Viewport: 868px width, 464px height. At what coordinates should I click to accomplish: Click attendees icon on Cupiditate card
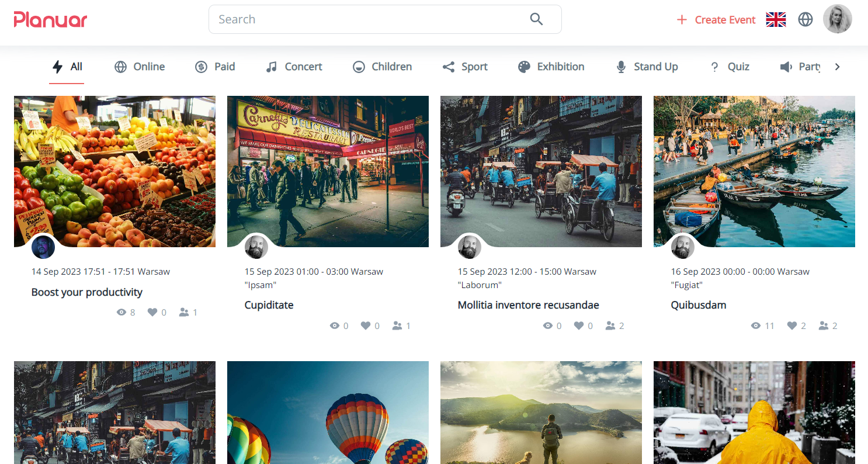pos(398,326)
